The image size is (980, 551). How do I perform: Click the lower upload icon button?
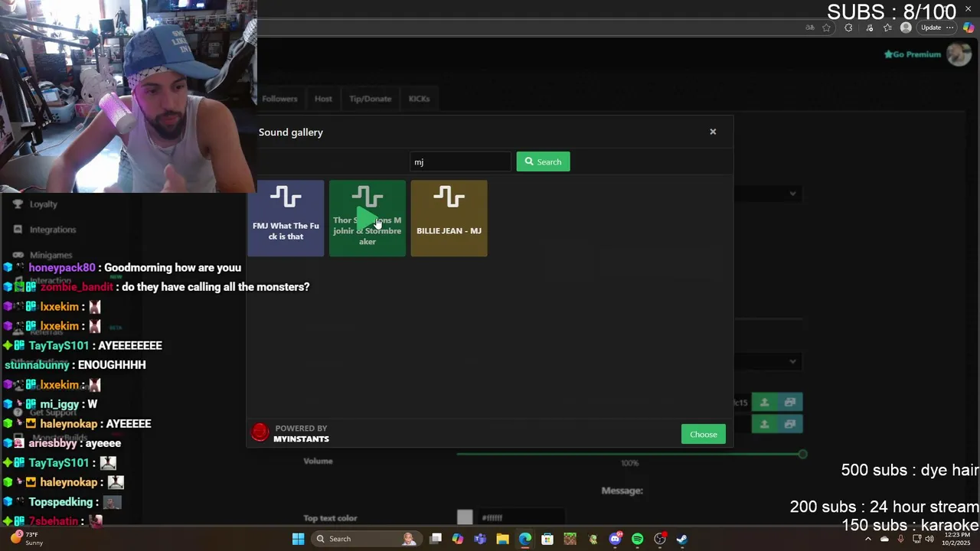764,424
